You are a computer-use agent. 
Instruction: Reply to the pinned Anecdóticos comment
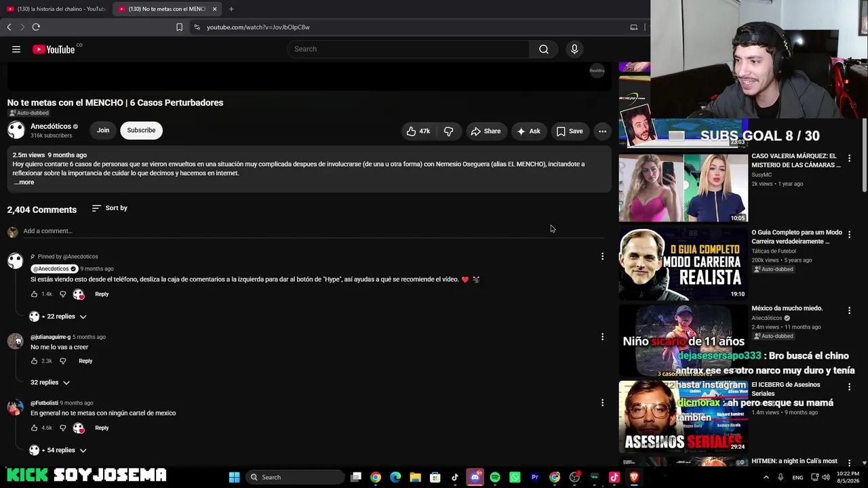click(102, 294)
